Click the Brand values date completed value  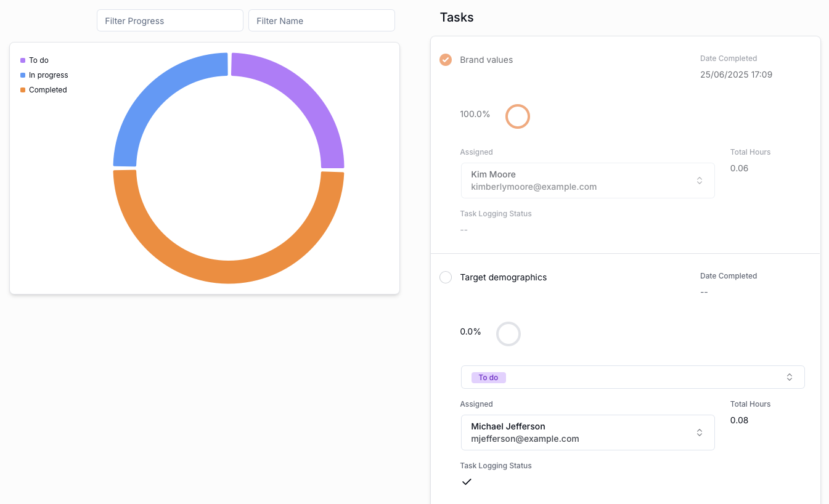coord(736,75)
